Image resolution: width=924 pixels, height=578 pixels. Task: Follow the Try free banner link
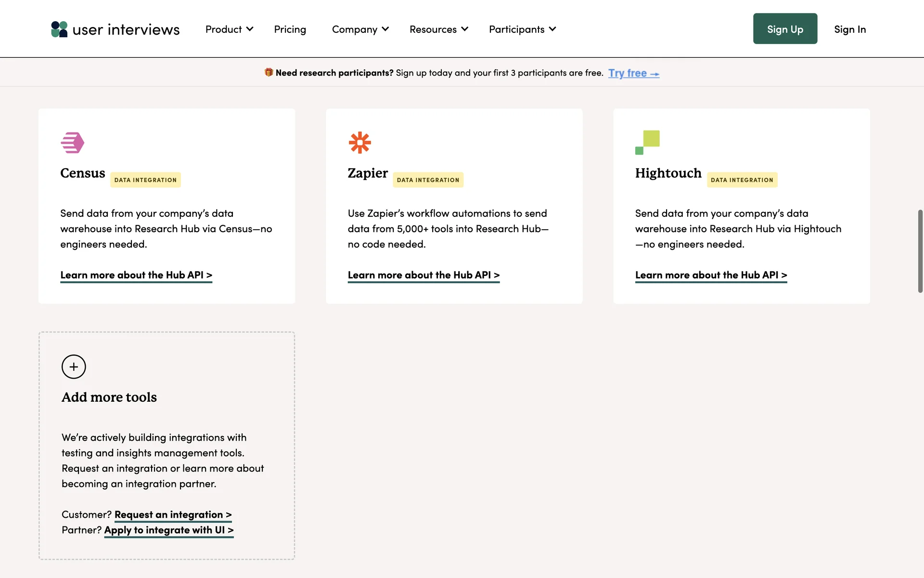(633, 73)
